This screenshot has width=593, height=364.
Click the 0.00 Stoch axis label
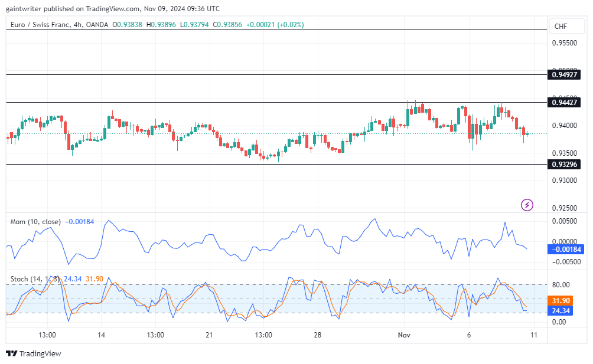[x=559, y=322]
